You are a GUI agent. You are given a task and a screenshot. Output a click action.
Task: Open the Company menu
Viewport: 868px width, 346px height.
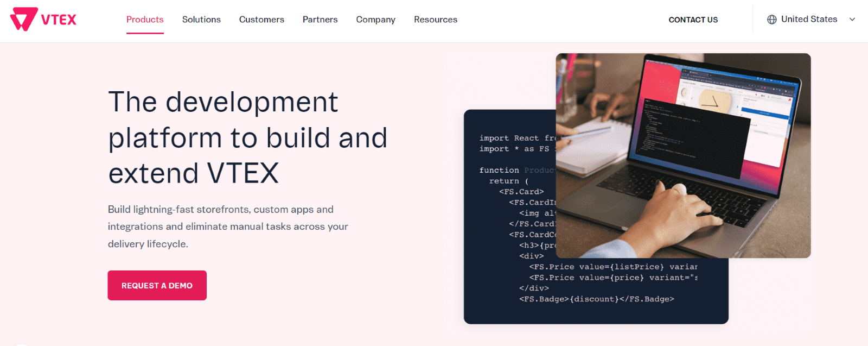[375, 20]
